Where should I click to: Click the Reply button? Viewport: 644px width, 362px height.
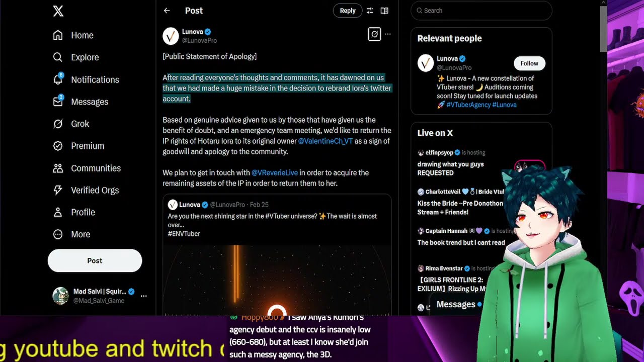click(x=348, y=11)
